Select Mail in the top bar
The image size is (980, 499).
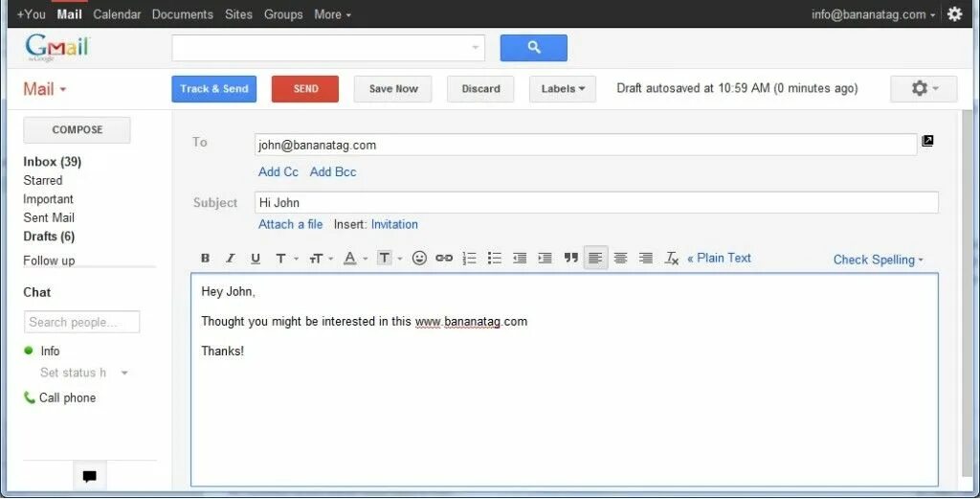pyautogui.click(x=69, y=13)
